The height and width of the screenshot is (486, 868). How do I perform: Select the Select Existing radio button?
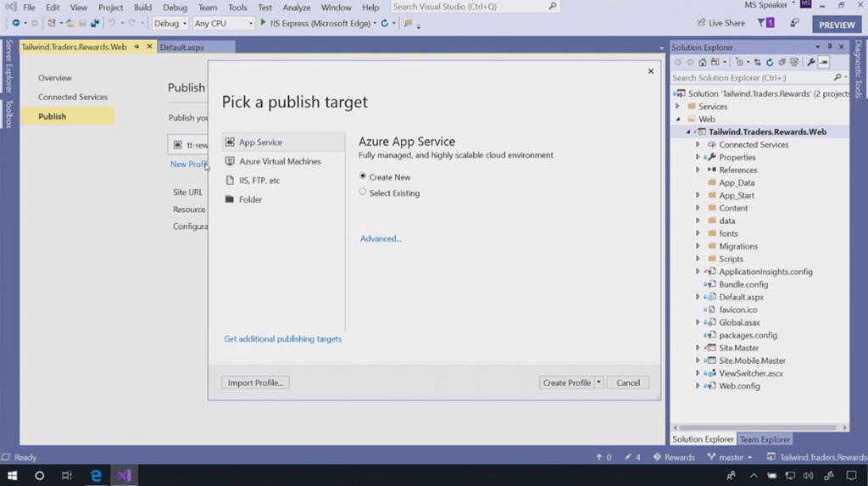363,193
